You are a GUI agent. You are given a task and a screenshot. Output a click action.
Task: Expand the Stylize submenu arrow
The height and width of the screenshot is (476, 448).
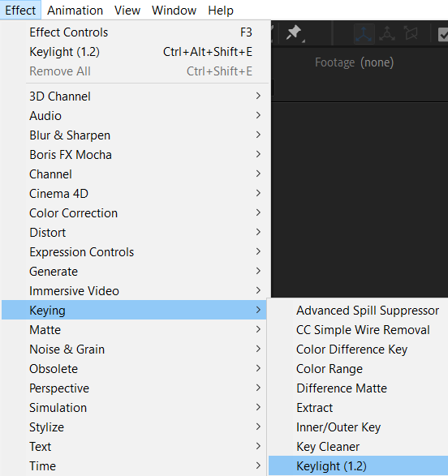(258, 427)
